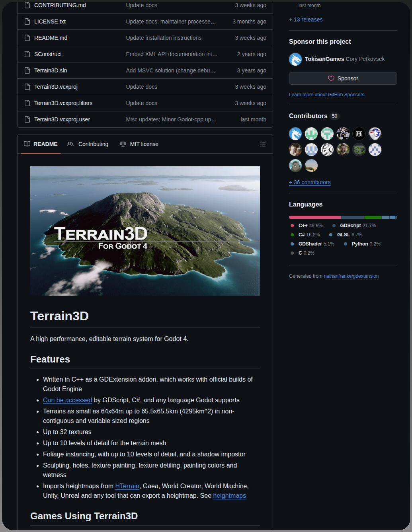This screenshot has width=412, height=532.
Task: Click the GDScript segment of languages bar
Action: [x=353, y=217]
